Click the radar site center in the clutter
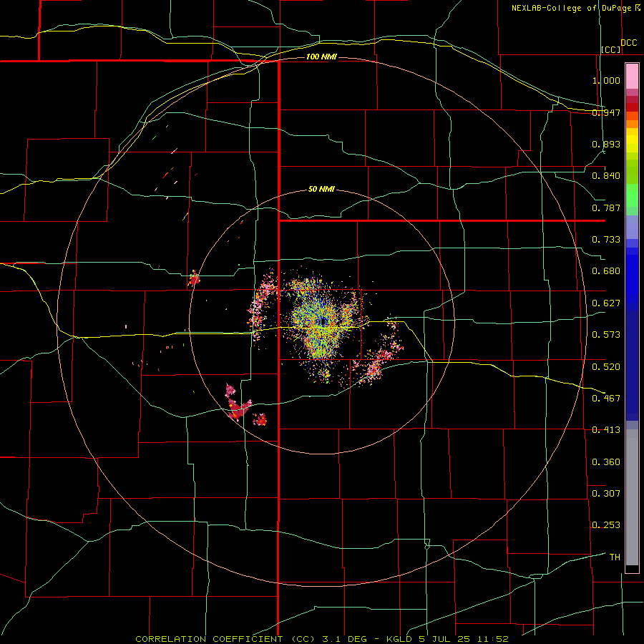The height and width of the screenshot is (644, 644). [x=323, y=321]
